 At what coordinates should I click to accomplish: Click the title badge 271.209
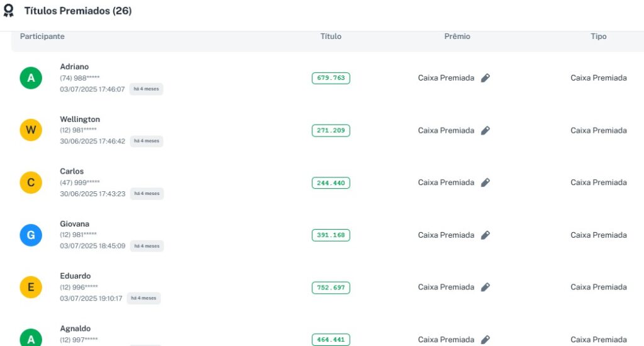coord(331,131)
